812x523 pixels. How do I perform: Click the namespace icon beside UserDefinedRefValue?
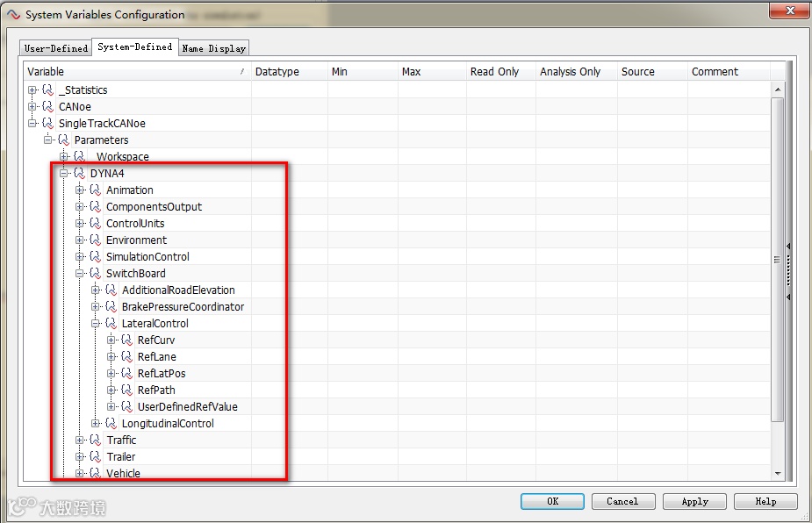pyautogui.click(x=127, y=406)
